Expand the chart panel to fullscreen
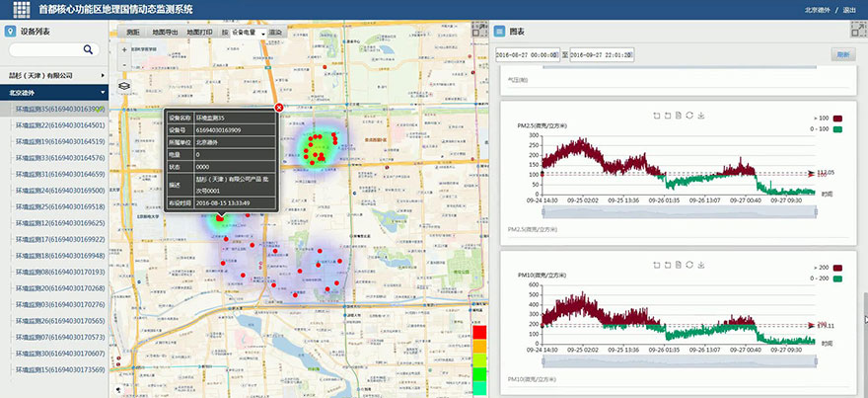 (x=857, y=31)
